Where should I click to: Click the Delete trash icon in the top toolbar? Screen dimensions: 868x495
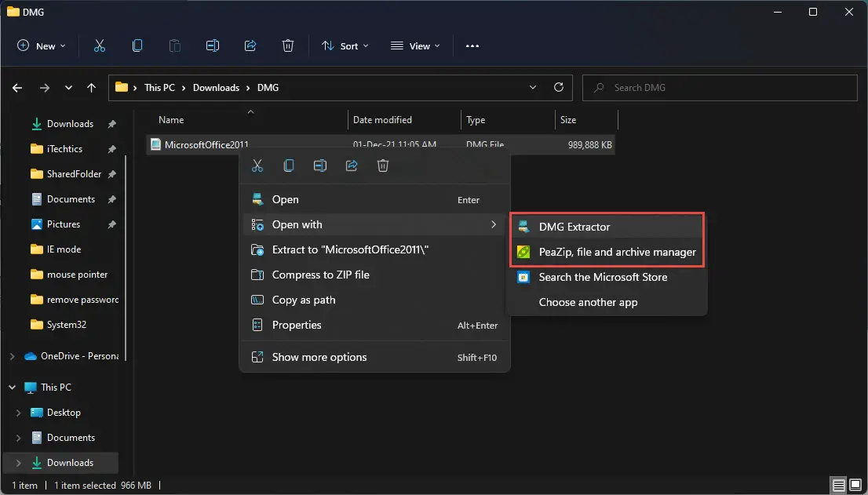tap(288, 46)
